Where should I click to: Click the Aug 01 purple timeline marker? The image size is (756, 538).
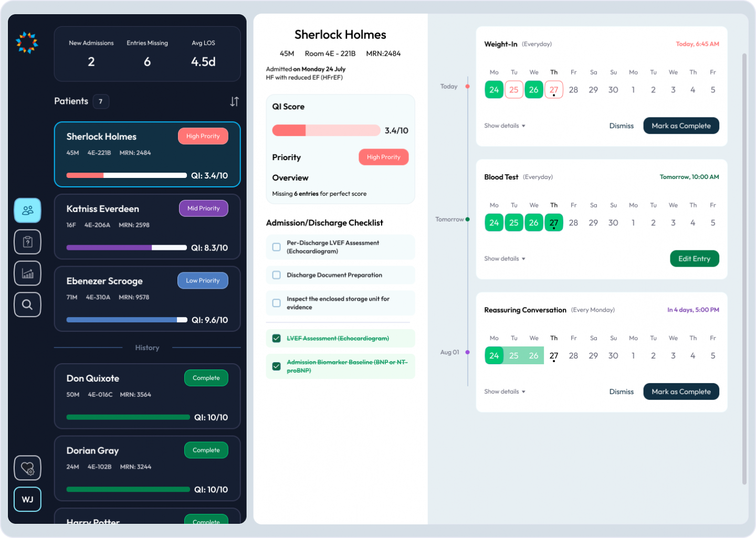(x=467, y=352)
